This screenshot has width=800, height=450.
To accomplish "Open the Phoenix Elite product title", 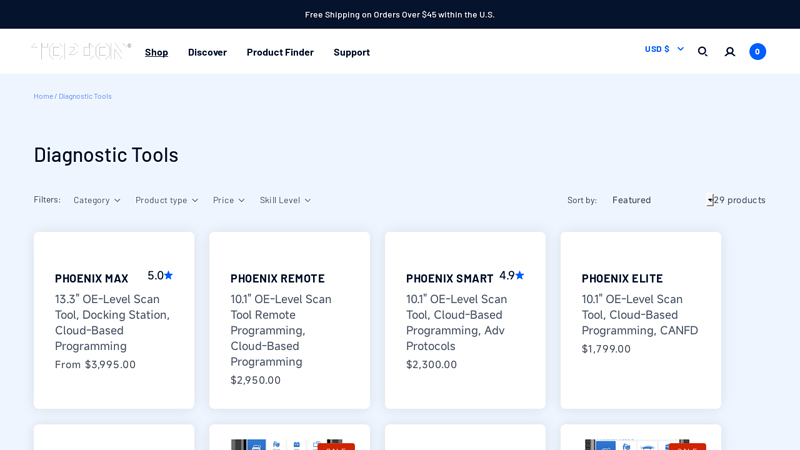I will tap(622, 278).
